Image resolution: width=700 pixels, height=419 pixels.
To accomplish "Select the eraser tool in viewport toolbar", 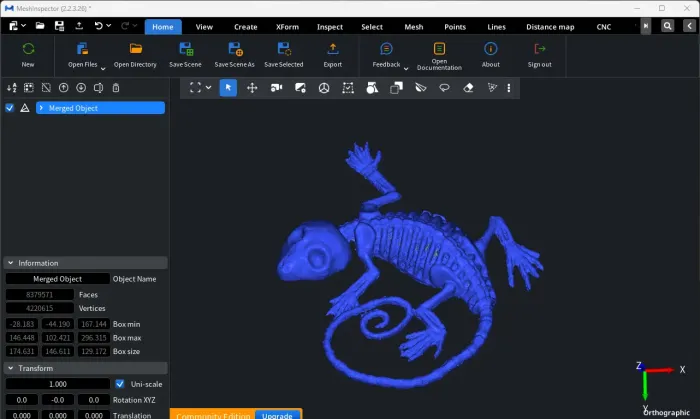I will click(468, 88).
